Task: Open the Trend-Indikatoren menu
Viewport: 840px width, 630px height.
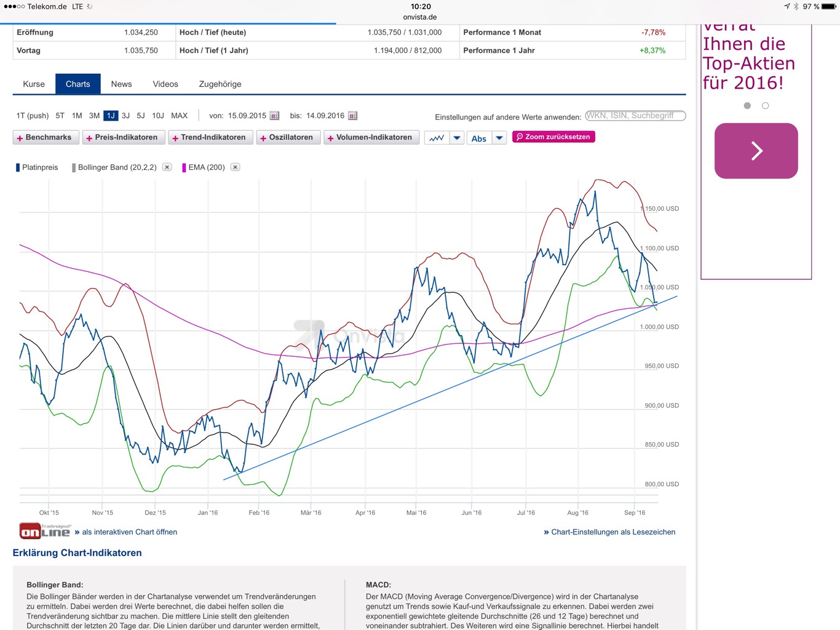Action: tap(210, 138)
